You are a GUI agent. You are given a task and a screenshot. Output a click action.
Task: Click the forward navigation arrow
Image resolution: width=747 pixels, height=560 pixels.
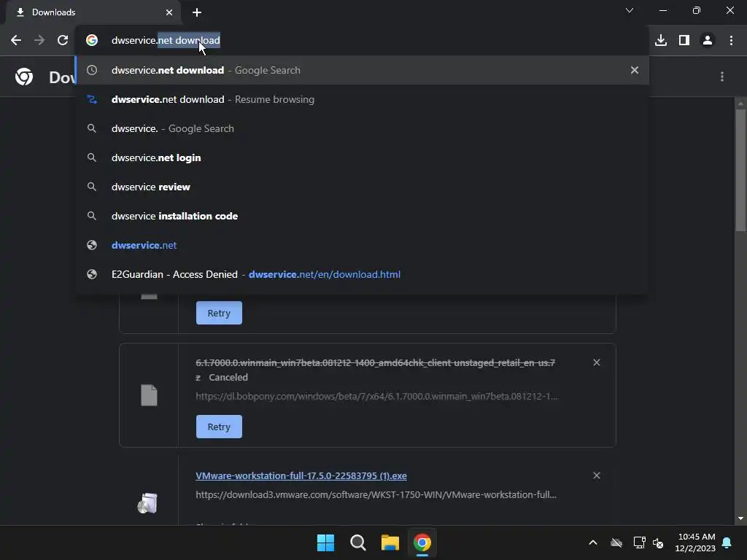click(39, 40)
